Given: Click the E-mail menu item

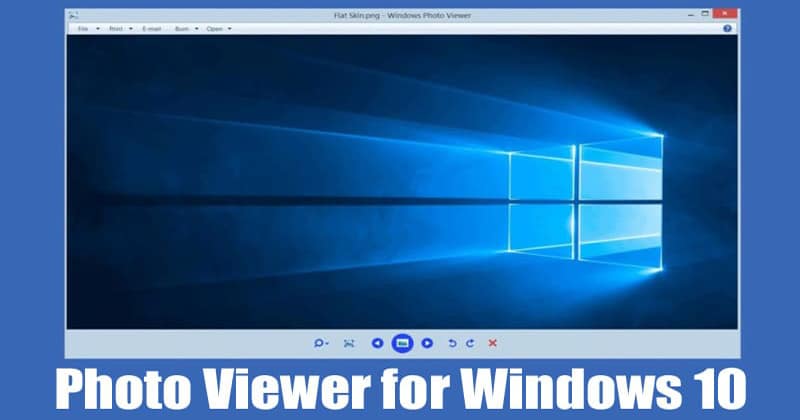Looking at the screenshot, I should click(x=152, y=29).
